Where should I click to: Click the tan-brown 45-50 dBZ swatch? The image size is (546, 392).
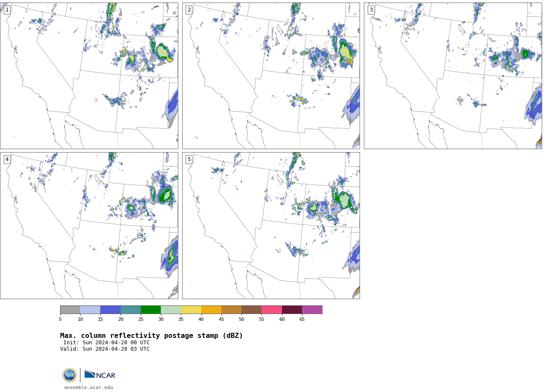[x=232, y=310]
